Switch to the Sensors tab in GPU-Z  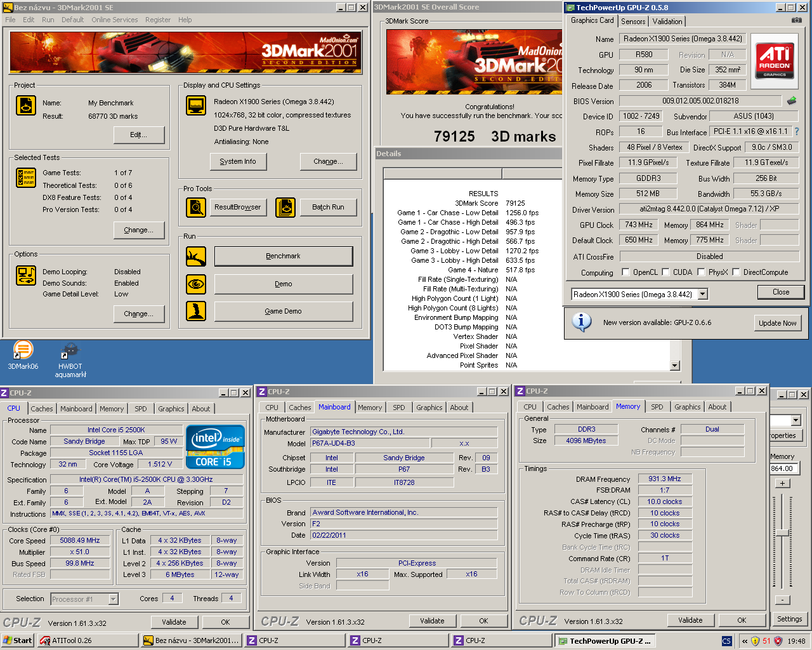tap(633, 22)
